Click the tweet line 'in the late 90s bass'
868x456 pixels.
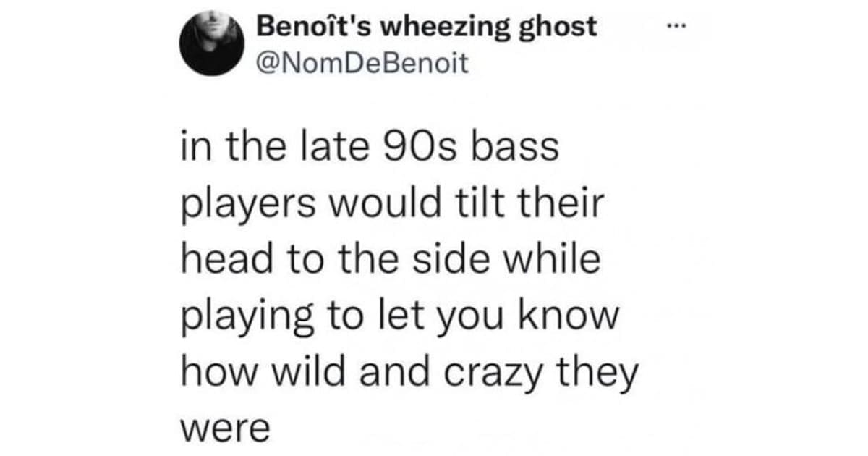point(368,148)
